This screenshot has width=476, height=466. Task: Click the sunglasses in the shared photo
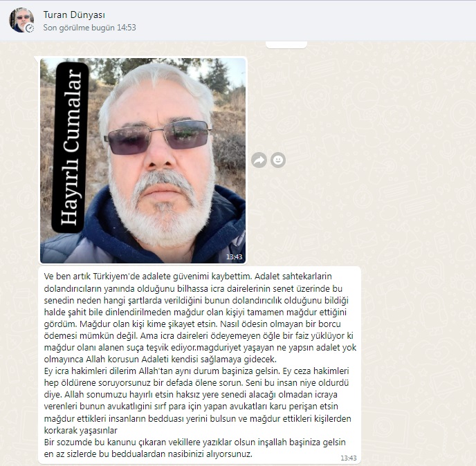[158, 136]
